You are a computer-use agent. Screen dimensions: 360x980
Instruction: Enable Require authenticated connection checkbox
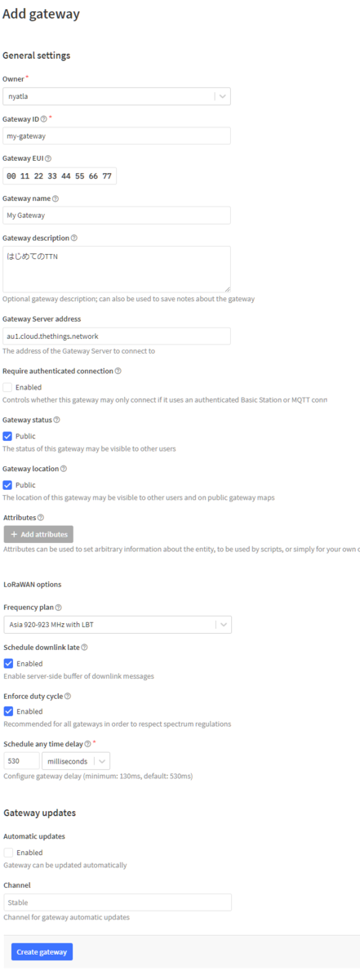(x=7, y=387)
